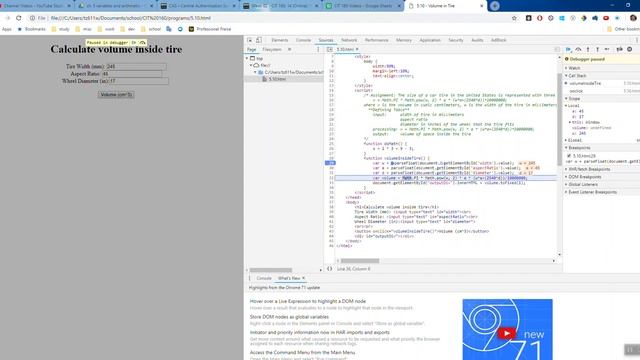Click the step out of function icon

[598, 49]
